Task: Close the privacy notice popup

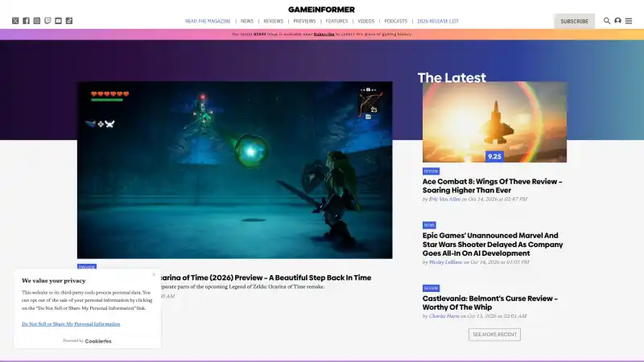Action: 154,274
